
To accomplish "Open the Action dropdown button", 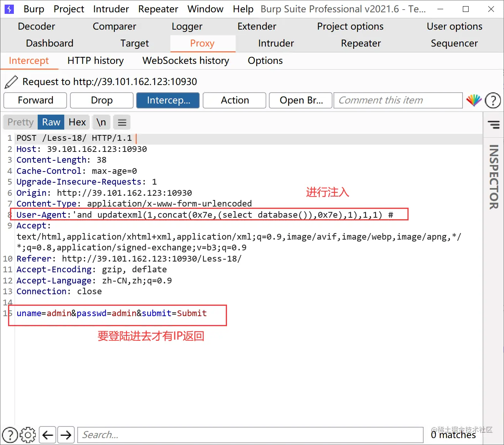I will point(234,100).
